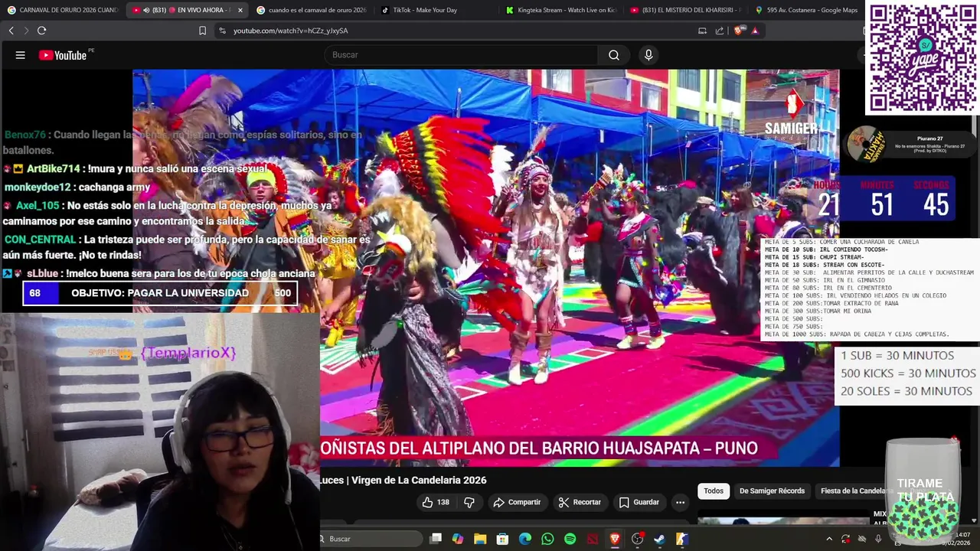This screenshot has width=980, height=551.
Task: Click the ArtBike714 username in the chat overlay
Action: pos(53,168)
